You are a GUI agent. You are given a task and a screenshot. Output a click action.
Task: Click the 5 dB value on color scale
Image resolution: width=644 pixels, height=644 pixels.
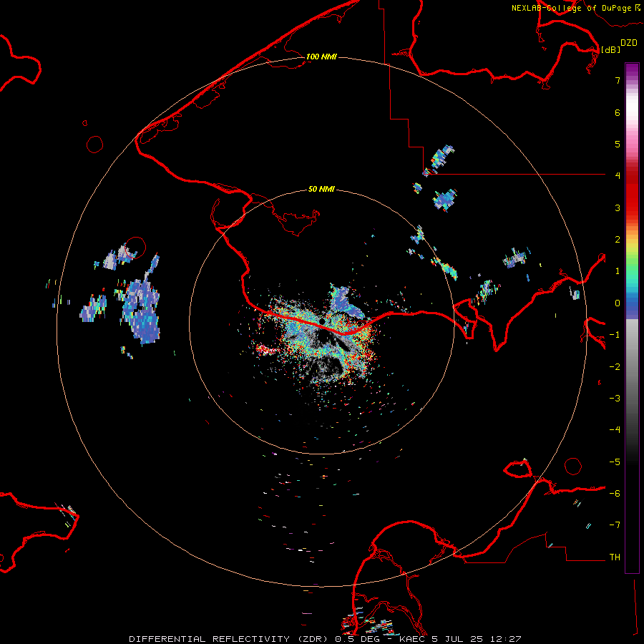pos(618,144)
